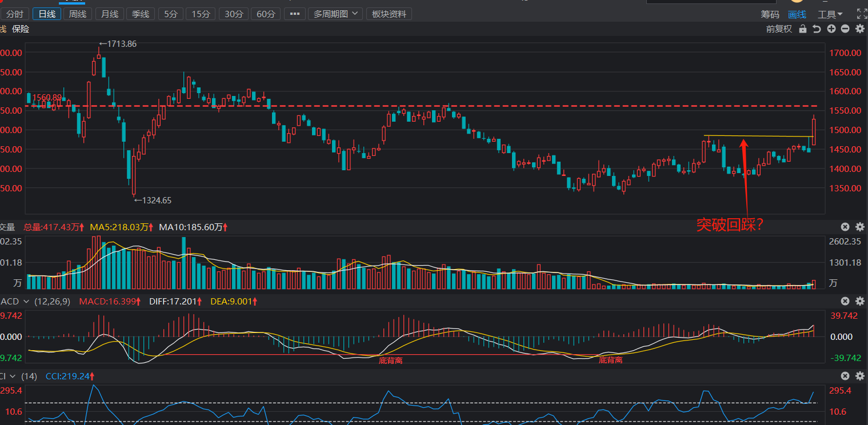The height and width of the screenshot is (425, 868).
Task: Select the 5分 five-minute period
Action: 170,14
